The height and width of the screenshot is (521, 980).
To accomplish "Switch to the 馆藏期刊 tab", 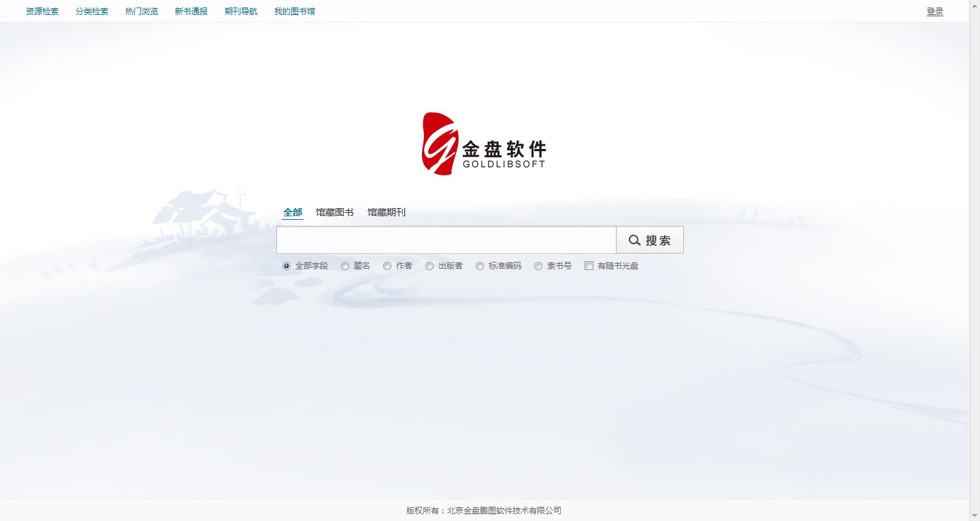I will (387, 212).
